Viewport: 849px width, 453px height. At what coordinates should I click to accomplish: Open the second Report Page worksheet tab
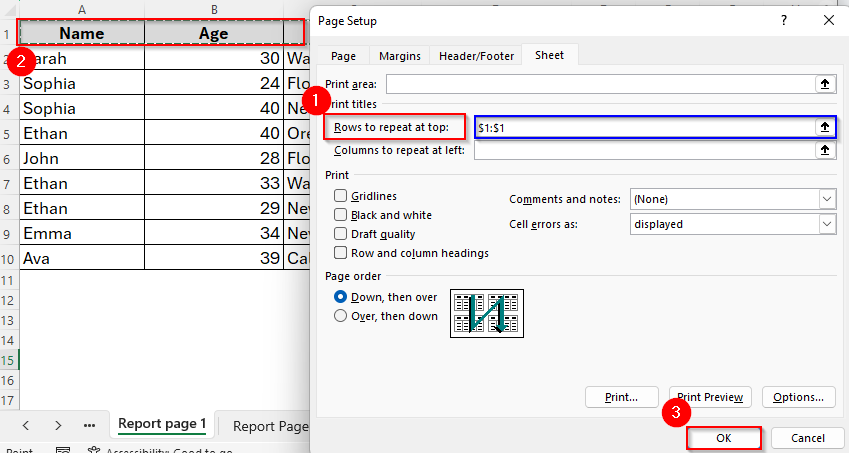coord(270,426)
